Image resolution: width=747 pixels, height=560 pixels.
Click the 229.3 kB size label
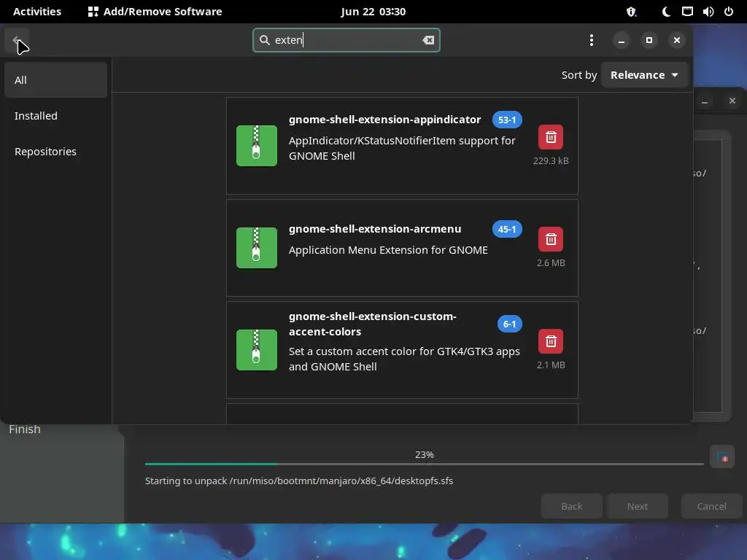(551, 161)
